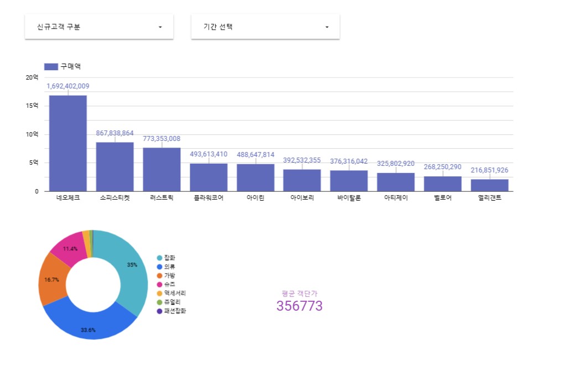
Task: Click the 가방 legend dot
Action: [x=159, y=276]
